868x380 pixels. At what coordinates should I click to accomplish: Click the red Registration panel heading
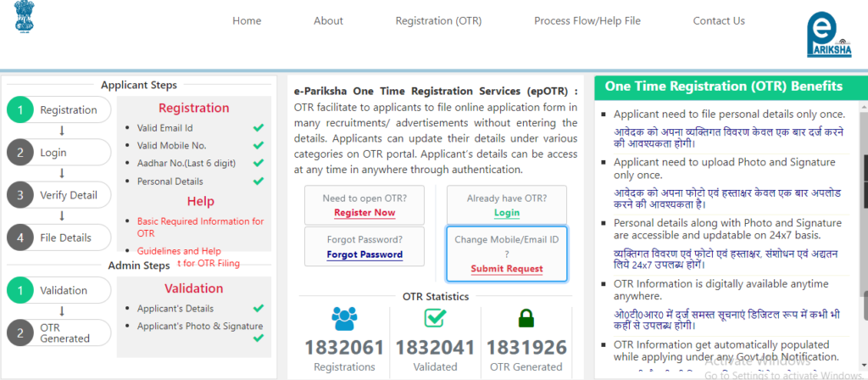194,108
